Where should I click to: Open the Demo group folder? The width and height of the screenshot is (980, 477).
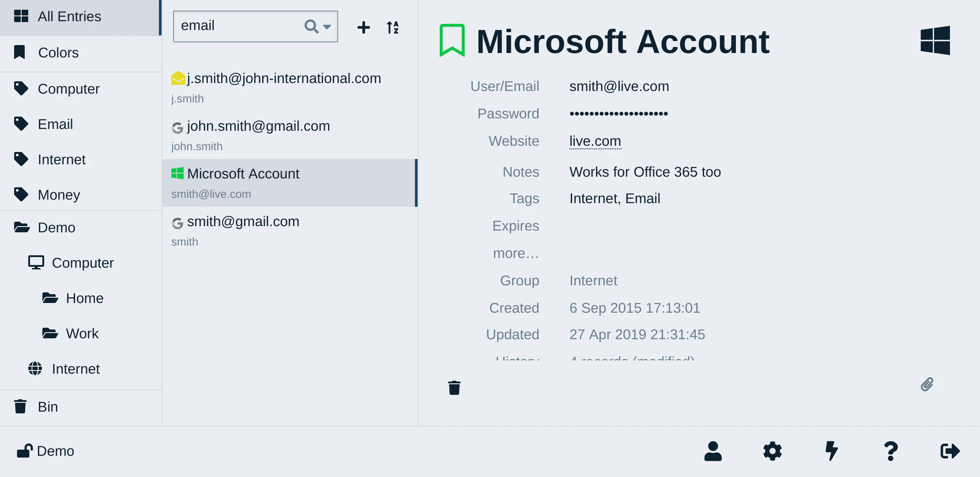pos(57,227)
